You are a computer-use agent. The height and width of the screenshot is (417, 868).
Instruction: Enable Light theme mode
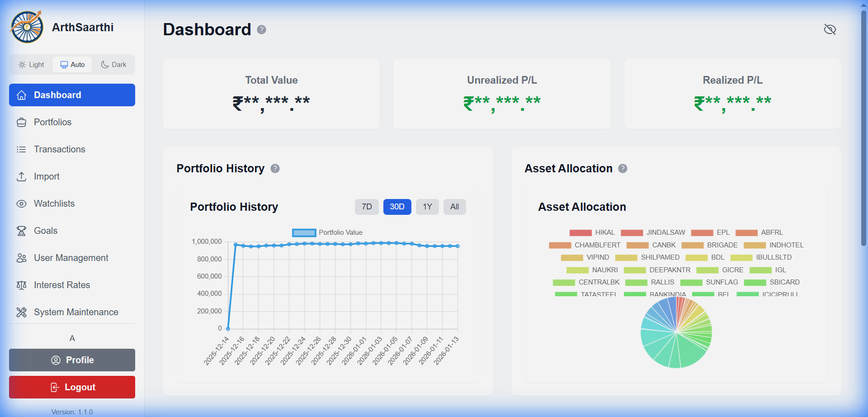coord(31,64)
